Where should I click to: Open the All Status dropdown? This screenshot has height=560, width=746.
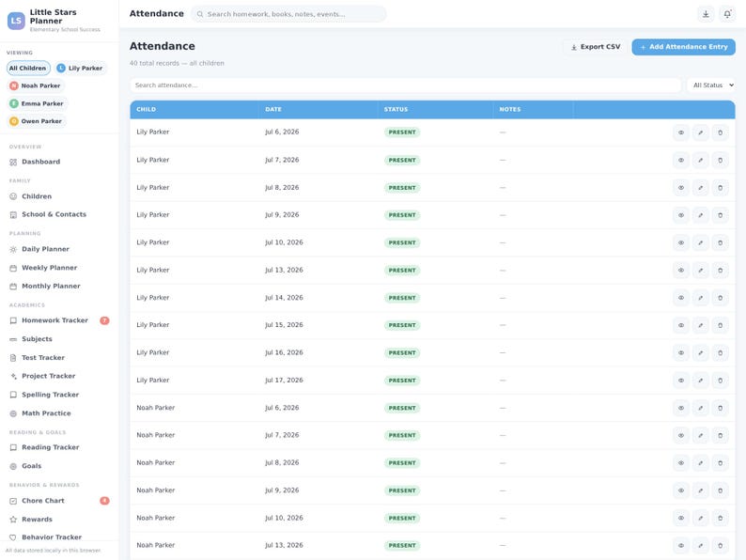pyautogui.click(x=711, y=86)
